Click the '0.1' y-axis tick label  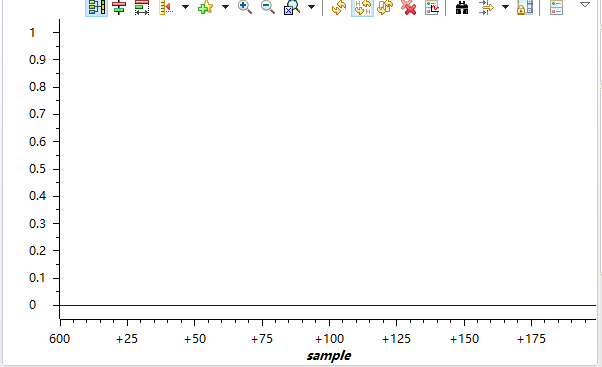[37, 277]
